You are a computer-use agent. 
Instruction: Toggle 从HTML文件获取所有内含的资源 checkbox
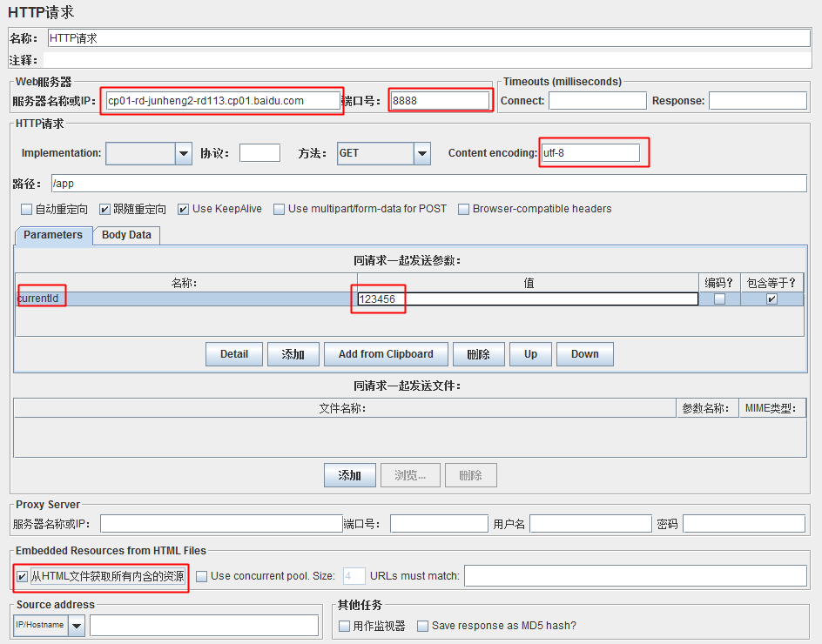click(x=23, y=576)
